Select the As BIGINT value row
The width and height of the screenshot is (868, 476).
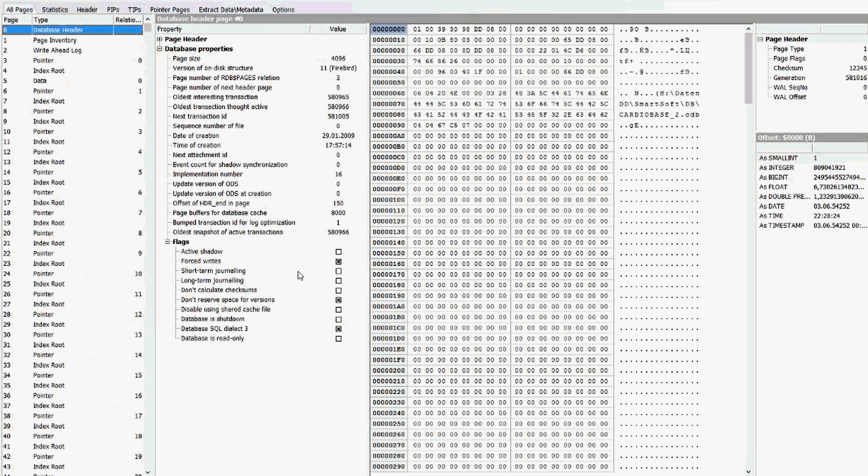click(x=812, y=177)
